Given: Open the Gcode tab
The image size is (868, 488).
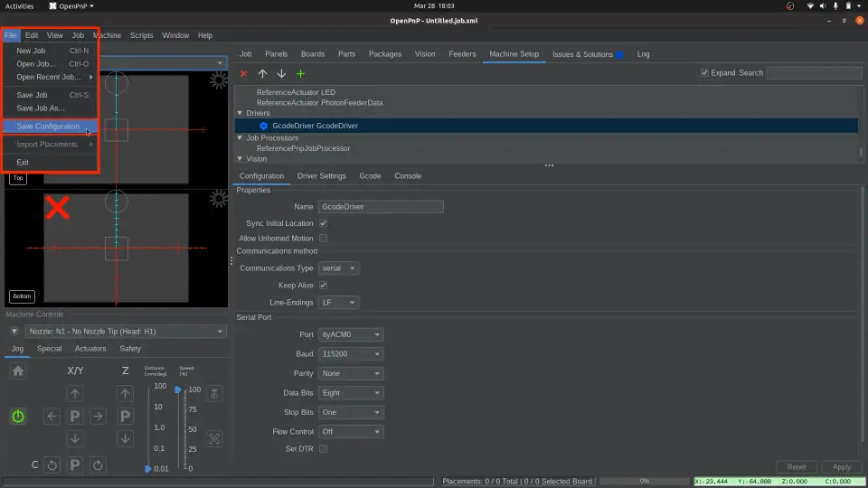Looking at the screenshot, I should [370, 176].
